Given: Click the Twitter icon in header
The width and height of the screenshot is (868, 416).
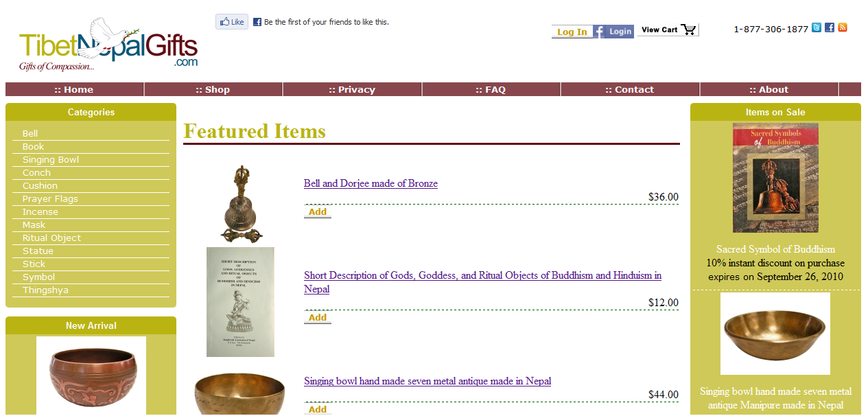Looking at the screenshot, I should click(x=817, y=27).
